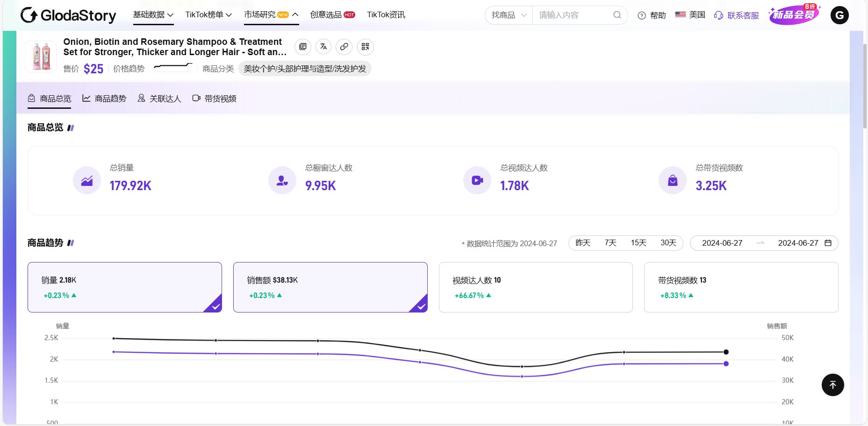Image resolution: width=868 pixels, height=426 pixels.
Task: Open 帮助 help via question-mark icon
Action: [x=642, y=15]
